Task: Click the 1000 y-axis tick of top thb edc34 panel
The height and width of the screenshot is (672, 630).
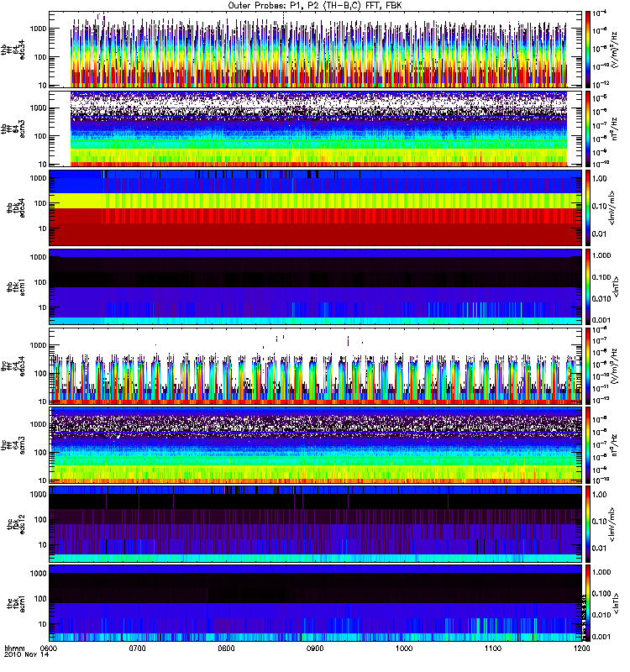Action: [38, 29]
